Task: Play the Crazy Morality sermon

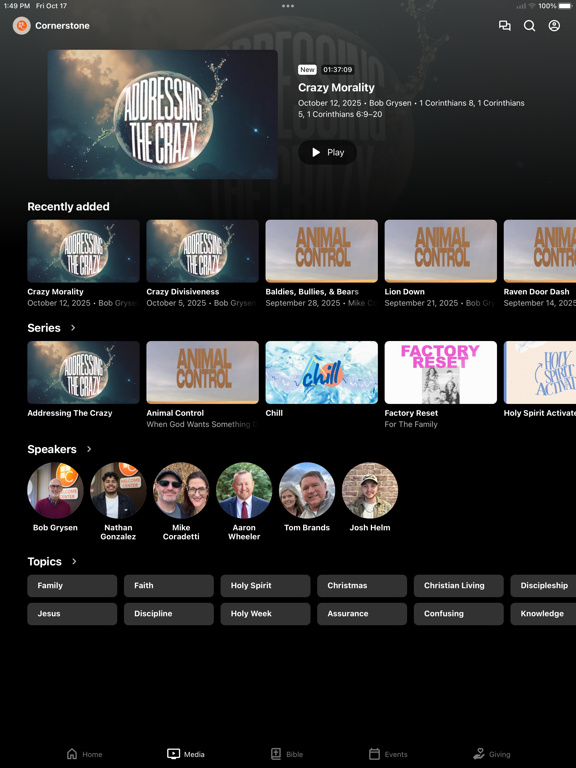Action: [327, 152]
